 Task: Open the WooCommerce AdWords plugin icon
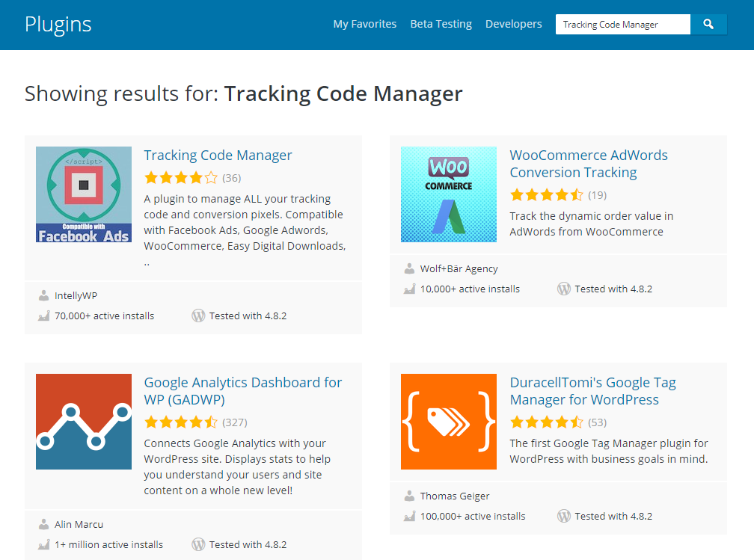449,194
